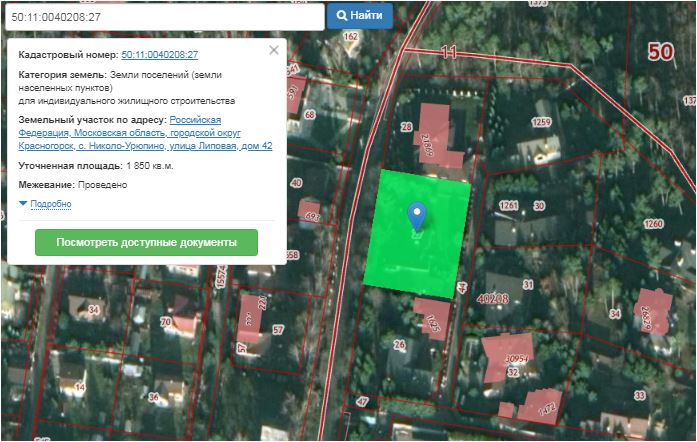Click the large district number 50
The height and width of the screenshot is (442, 697).
(660, 51)
